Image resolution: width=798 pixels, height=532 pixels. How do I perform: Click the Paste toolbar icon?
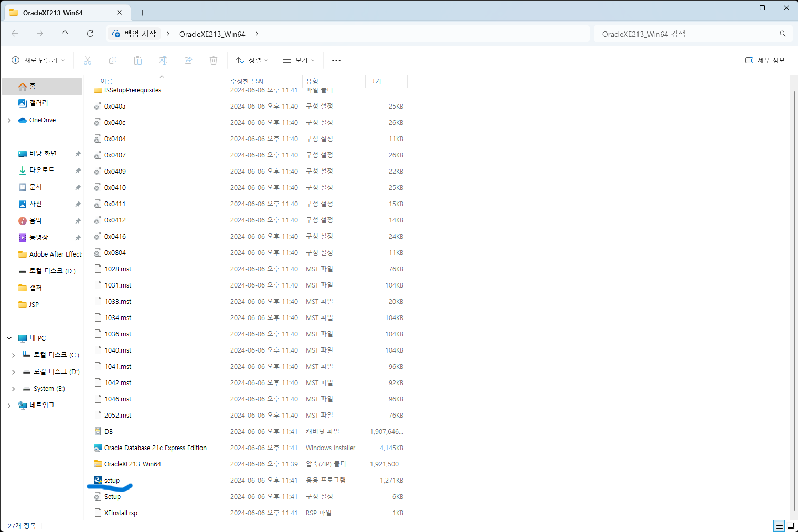138,60
